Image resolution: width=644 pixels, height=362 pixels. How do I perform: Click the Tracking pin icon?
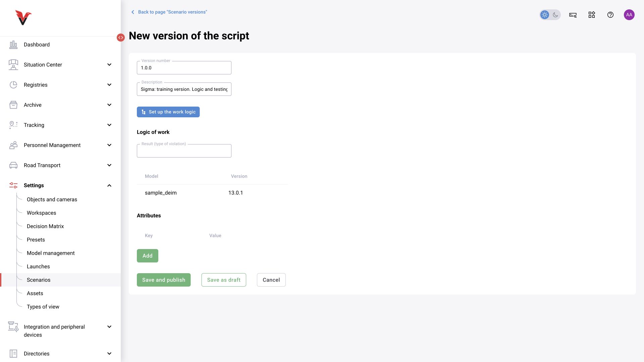click(13, 125)
